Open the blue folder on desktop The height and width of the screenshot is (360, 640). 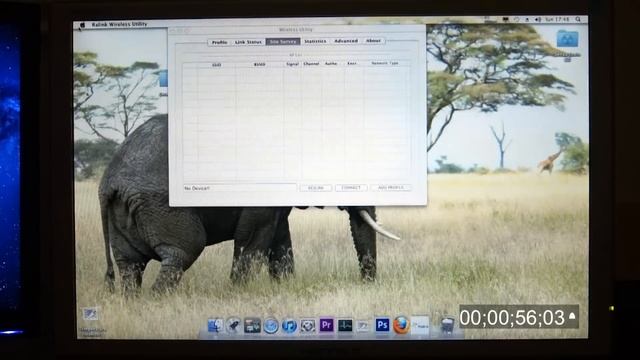(x=567, y=39)
